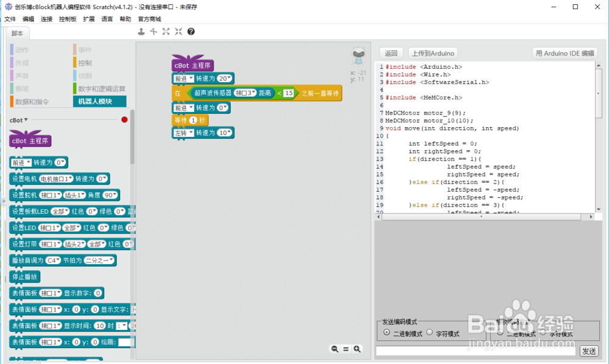Click the grow sprite expand icon
The image size is (609, 364).
[166, 32]
